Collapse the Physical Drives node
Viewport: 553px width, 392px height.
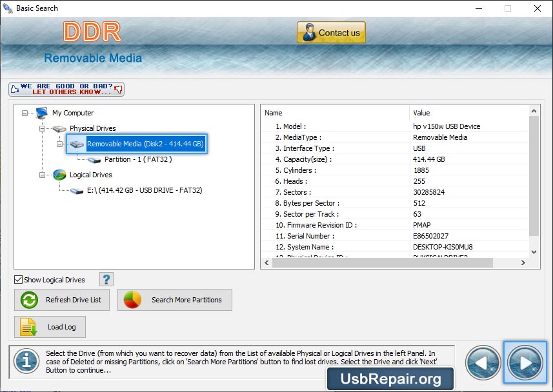click(42, 129)
